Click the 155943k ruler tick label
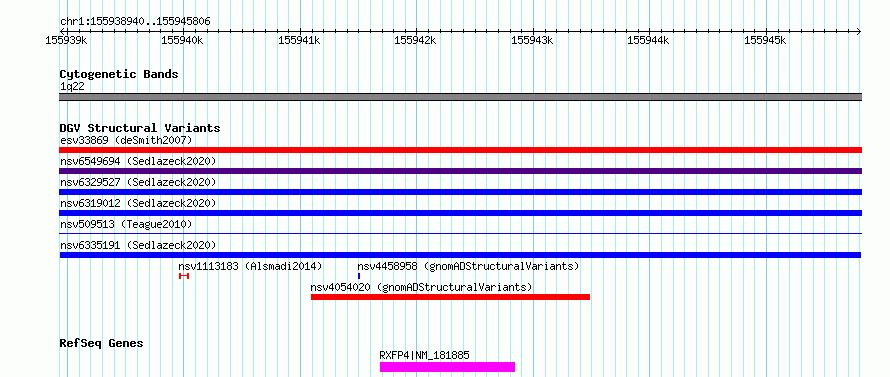This screenshot has width=890, height=377. (533, 40)
